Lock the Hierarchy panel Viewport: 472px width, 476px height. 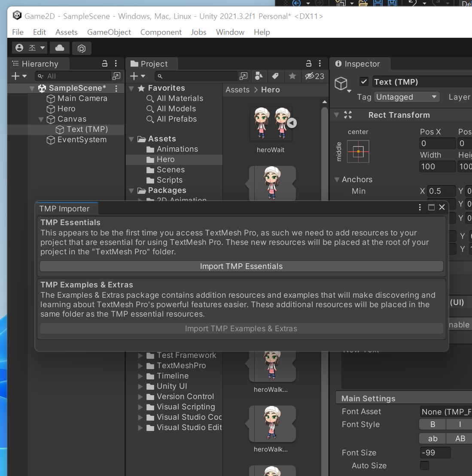tap(104, 64)
